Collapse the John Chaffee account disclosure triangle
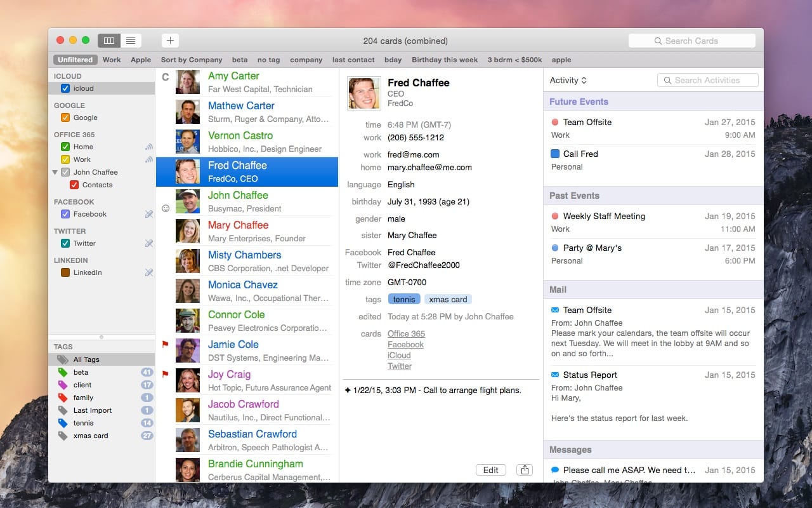This screenshot has width=812, height=508. [x=56, y=172]
